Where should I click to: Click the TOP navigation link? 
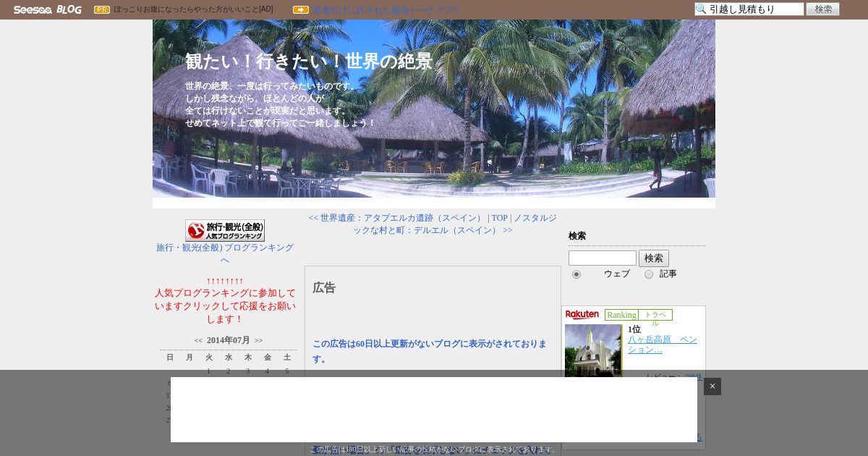point(500,218)
